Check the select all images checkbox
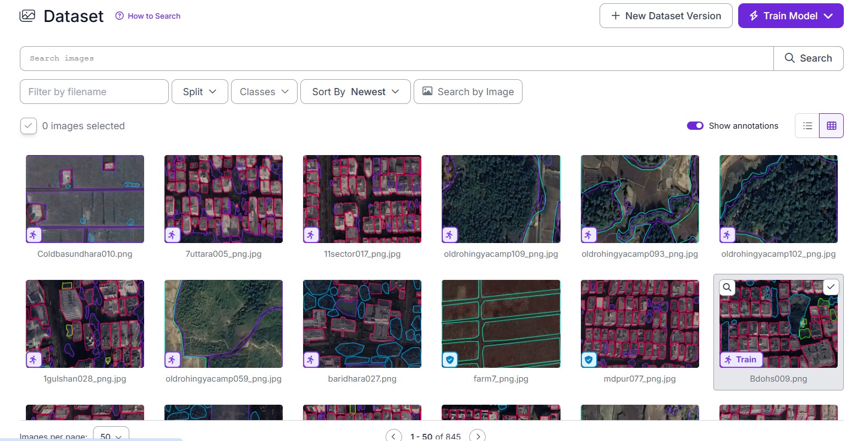Screen dimensions: 868x441 coord(29,126)
